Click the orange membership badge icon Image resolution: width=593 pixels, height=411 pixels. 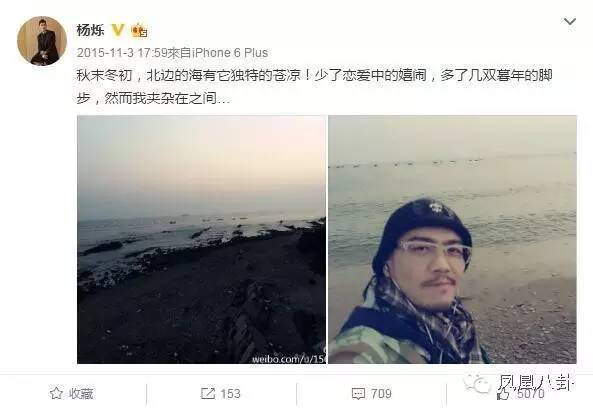(x=139, y=30)
